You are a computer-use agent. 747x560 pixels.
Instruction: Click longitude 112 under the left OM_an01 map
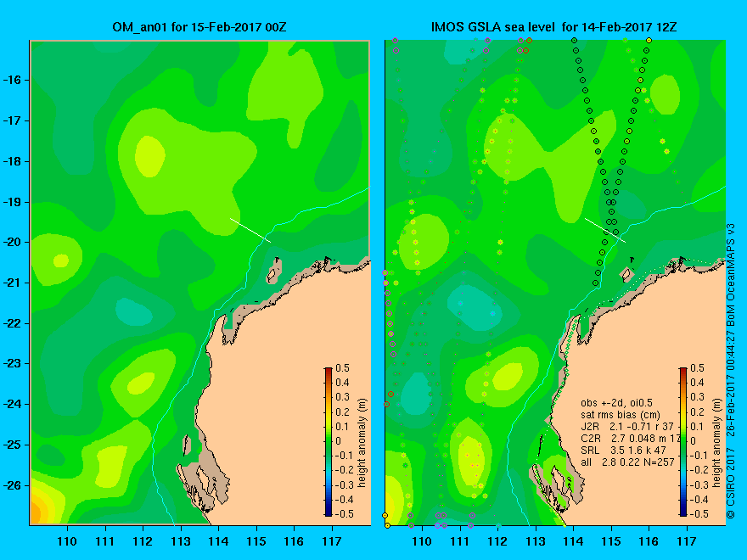pyautogui.click(x=143, y=541)
